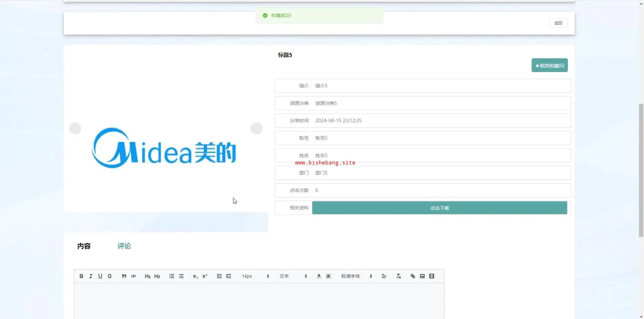Click the 姓名5 value

click(x=321, y=155)
